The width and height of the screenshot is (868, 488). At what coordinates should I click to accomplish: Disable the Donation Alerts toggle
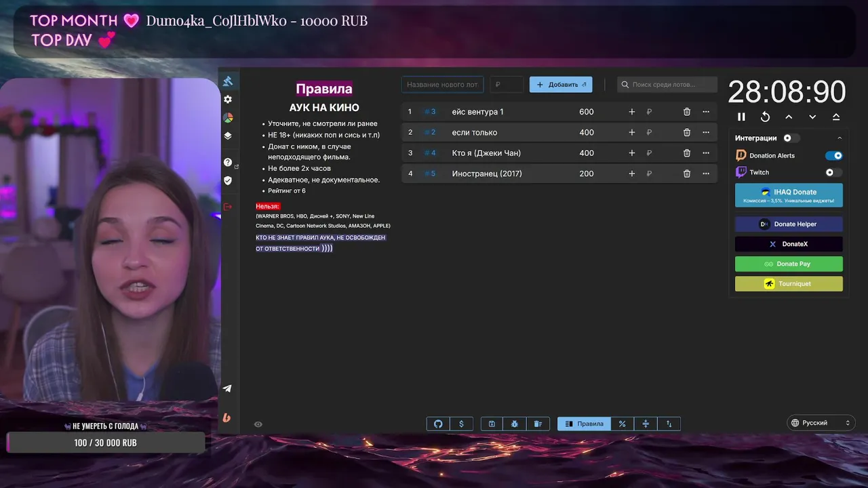tap(834, 155)
